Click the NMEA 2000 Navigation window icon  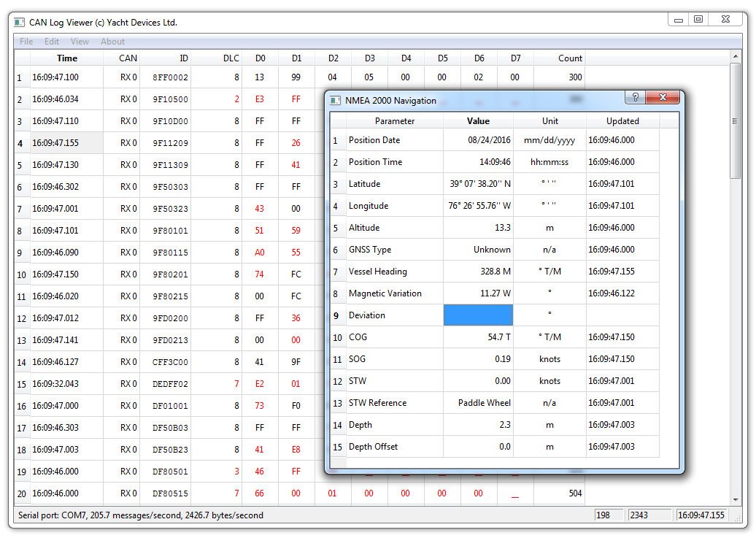pos(335,100)
